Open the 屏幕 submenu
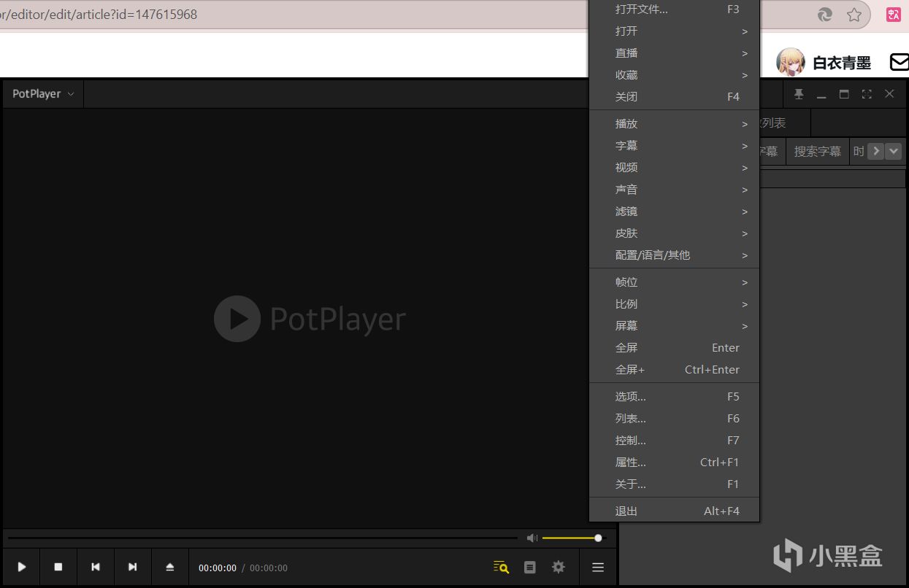Viewport: 909px width, 588px height. [675, 326]
